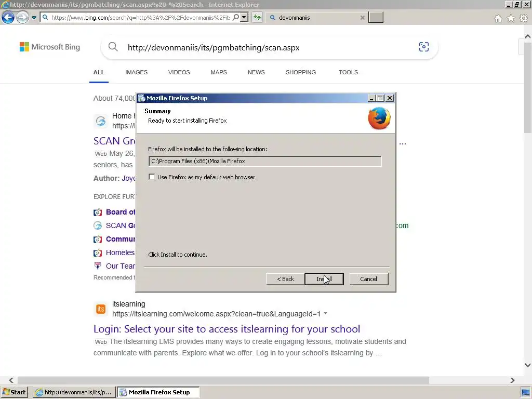This screenshot has height=399, width=532.
Task: Click the vertical scrollbar up arrow
Action: point(528,36)
